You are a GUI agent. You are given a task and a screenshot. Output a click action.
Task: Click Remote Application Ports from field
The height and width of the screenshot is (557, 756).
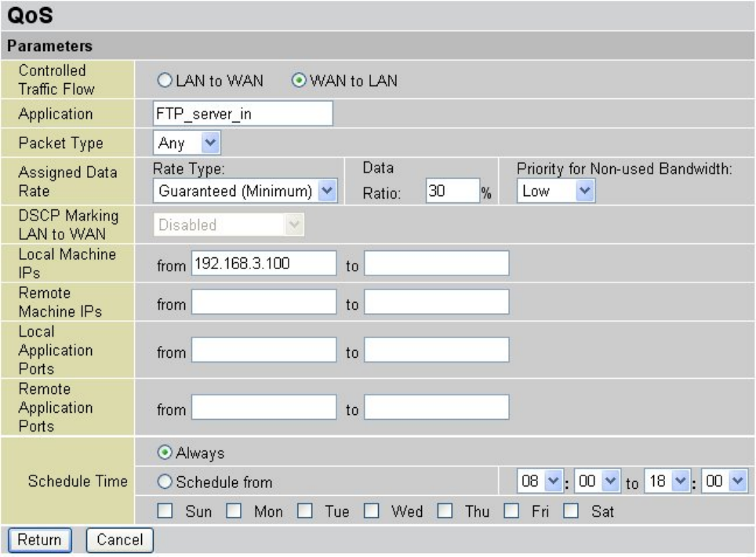[x=264, y=407]
